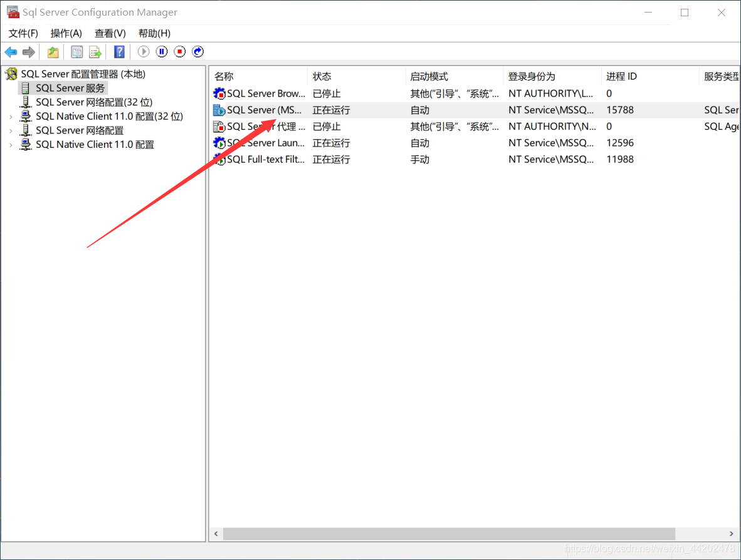
Task: Click the app icon in the title bar
Action: 13,12
